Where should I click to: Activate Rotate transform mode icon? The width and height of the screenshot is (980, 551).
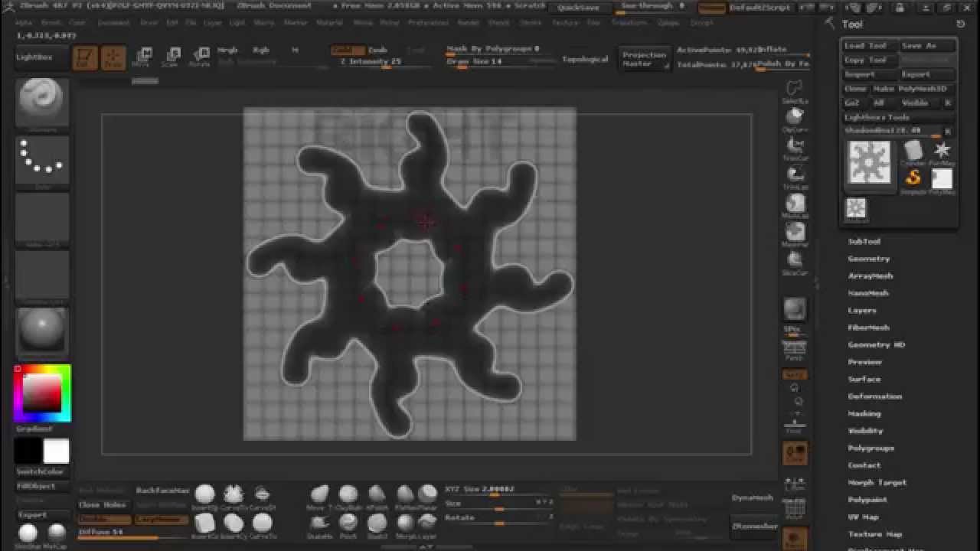click(199, 57)
